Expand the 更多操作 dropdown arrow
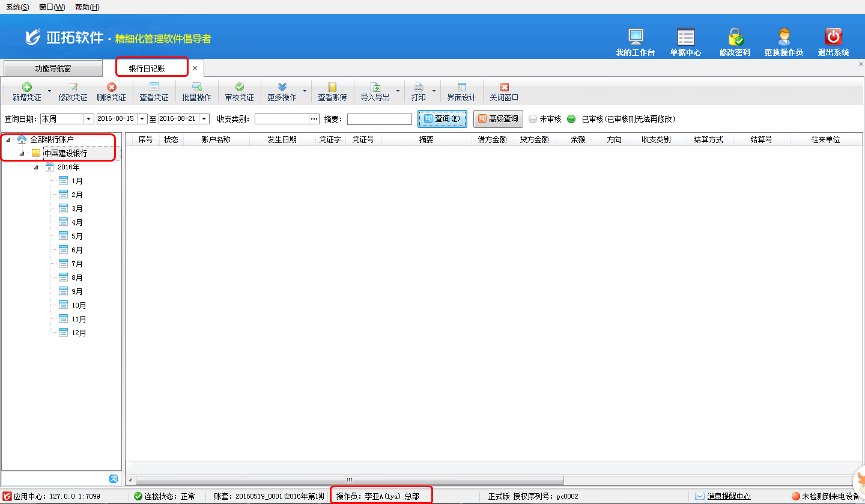865x504 pixels. [x=305, y=92]
